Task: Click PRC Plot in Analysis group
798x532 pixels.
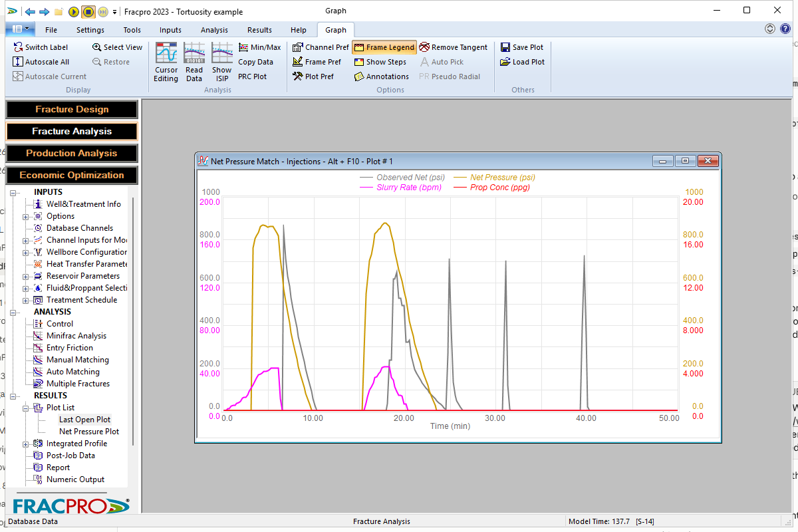Action: tap(252, 76)
